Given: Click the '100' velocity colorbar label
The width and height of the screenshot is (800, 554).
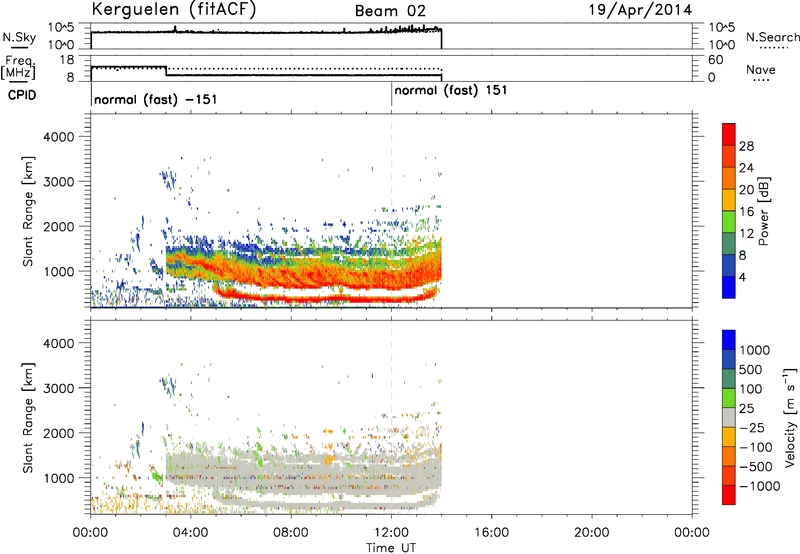Looking at the screenshot, I should coord(751,389).
